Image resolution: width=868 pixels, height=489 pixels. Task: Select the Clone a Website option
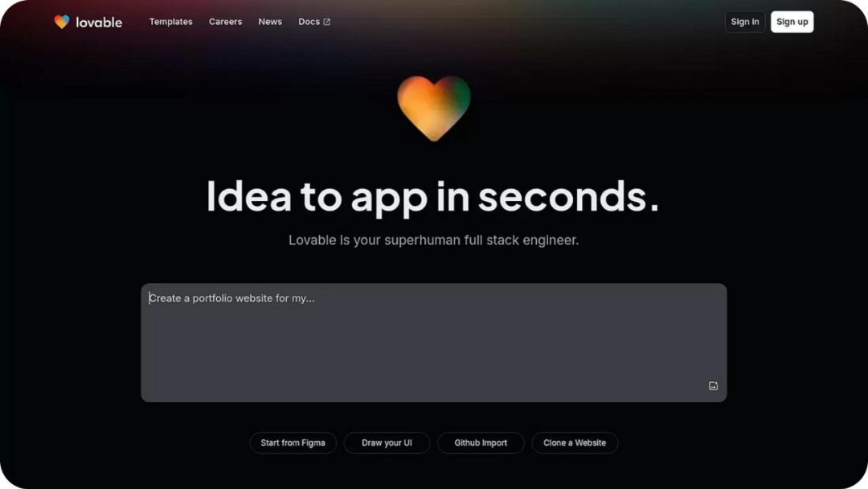tap(575, 443)
